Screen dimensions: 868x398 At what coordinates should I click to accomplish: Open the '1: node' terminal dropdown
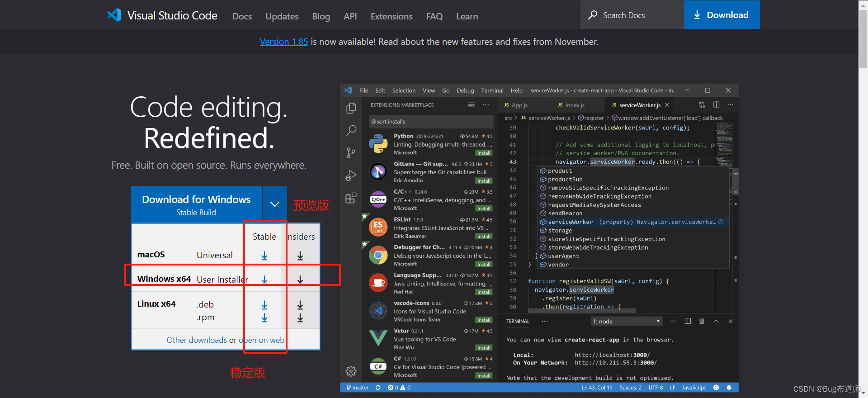tap(626, 321)
